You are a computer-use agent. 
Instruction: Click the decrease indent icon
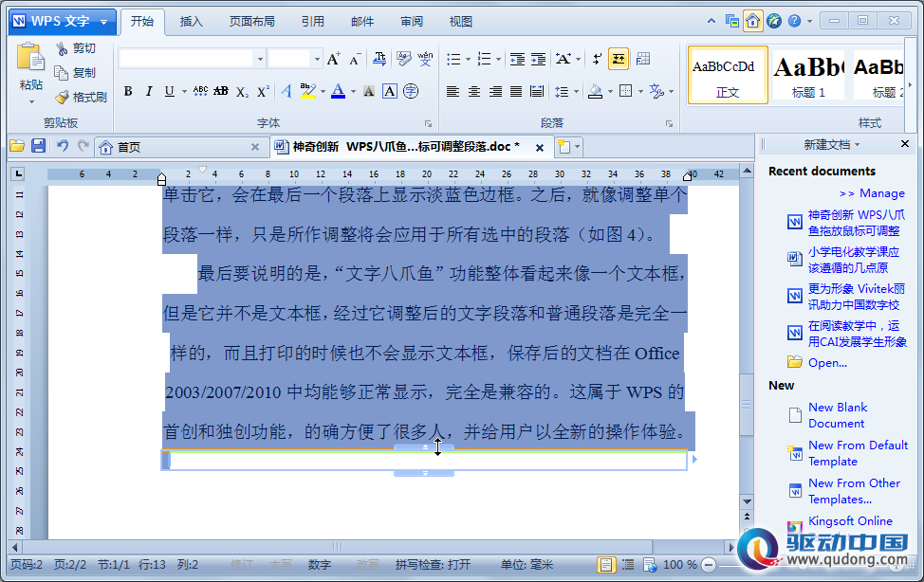coord(517,59)
